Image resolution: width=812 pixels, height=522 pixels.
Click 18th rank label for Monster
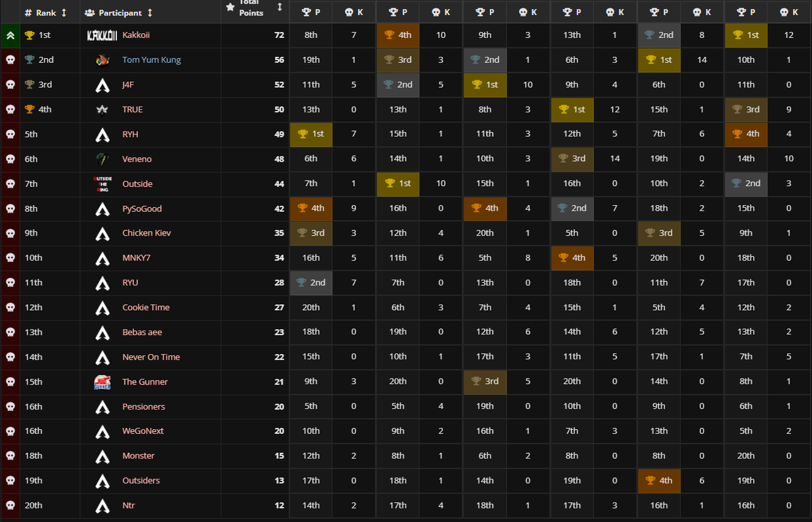click(33, 456)
